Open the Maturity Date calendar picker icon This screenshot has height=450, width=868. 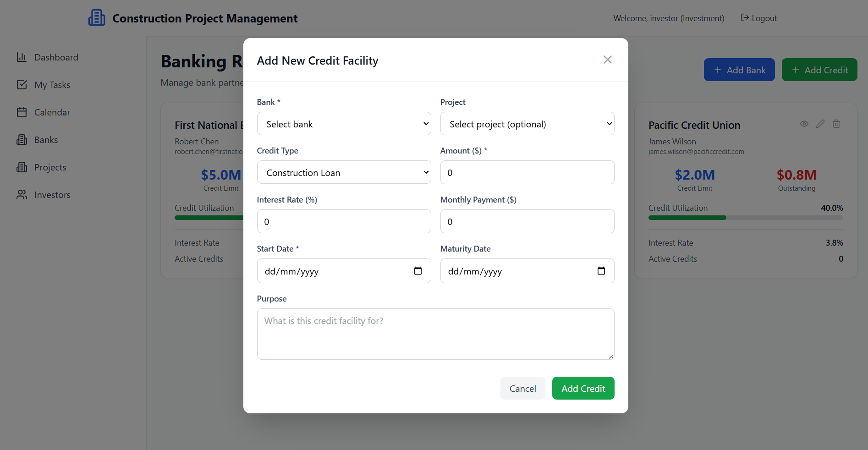(601, 271)
